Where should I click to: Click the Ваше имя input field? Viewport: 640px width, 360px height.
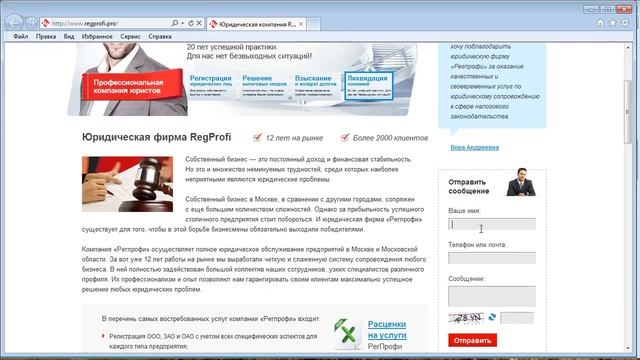coord(492,224)
